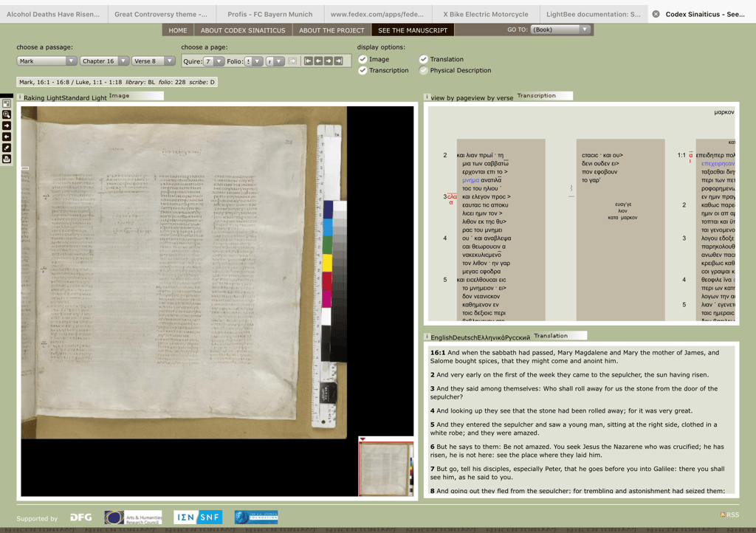This screenshot has width=756, height=533.
Task: Click the DFG supporter logo
Action: (x=81, y=517)
